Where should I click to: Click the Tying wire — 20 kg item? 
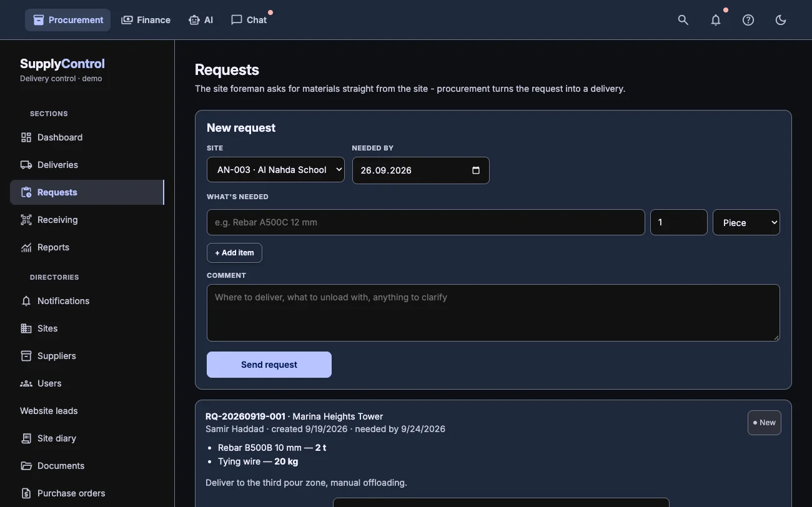(258, 461)
